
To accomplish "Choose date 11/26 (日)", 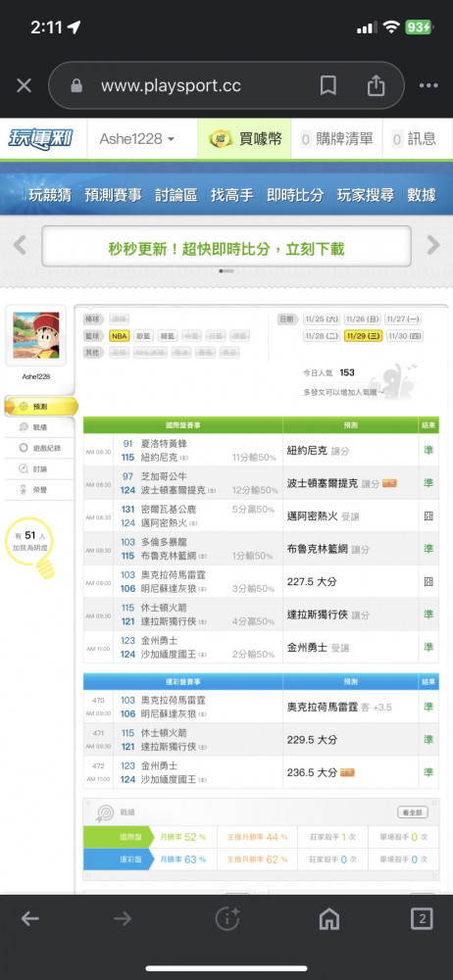I will click(x=363, y=318).
